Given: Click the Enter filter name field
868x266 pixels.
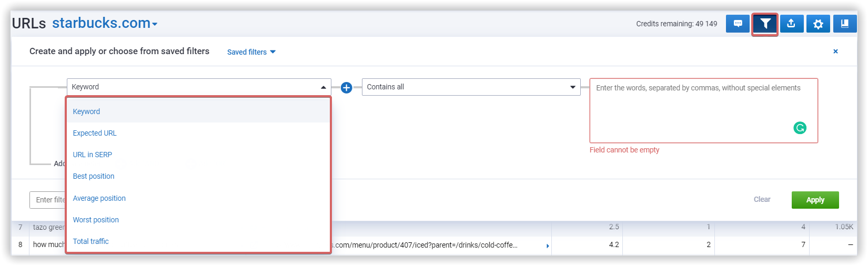Looking at the screenshot, I should point(47,200).
